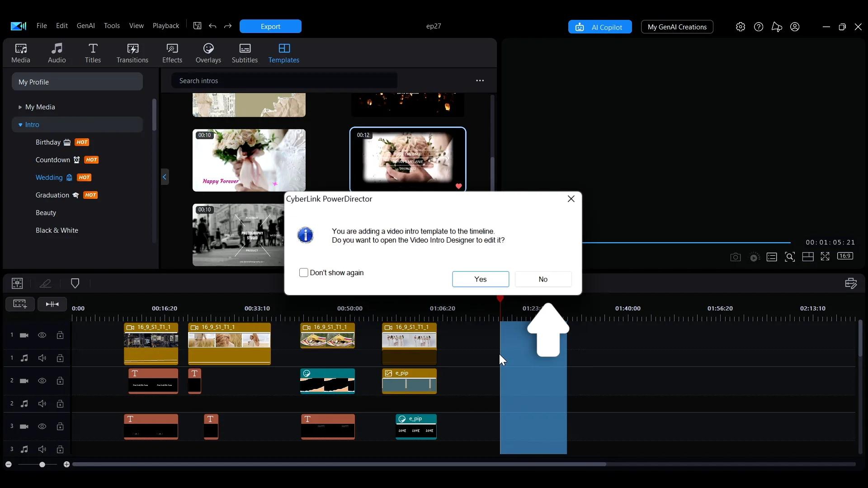Click the fit timeline to view button
Image resolution: width=868 pixels, height=488 pixels.
click(52, 304)
